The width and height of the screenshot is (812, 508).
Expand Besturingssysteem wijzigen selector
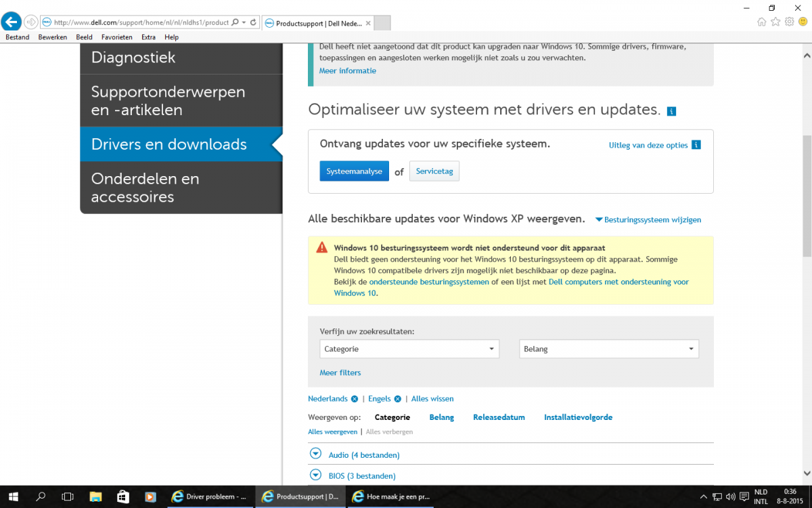pos(648,219)
